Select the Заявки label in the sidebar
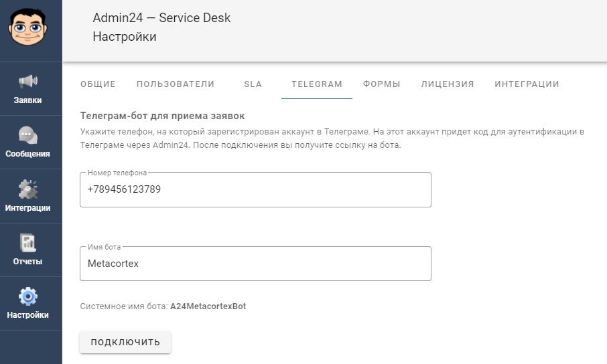607x364 pixels. (28, 100)
